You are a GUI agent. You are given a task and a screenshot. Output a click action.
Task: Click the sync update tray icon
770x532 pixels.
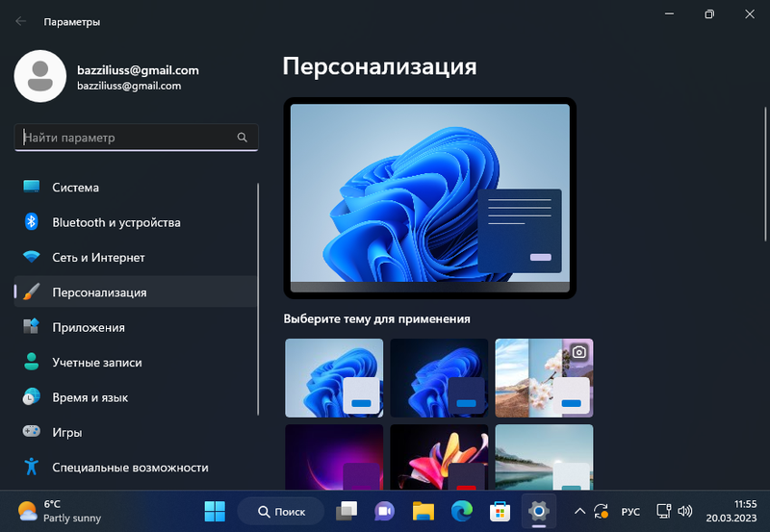601,512
